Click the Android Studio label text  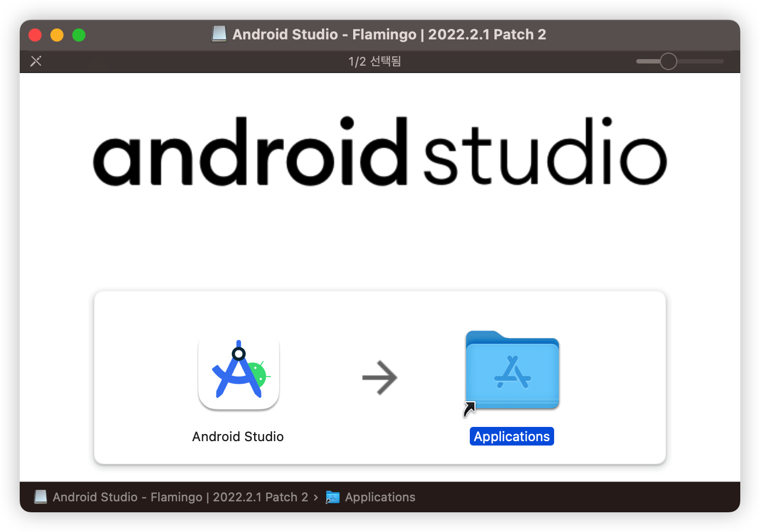click(x=238, y=436)
